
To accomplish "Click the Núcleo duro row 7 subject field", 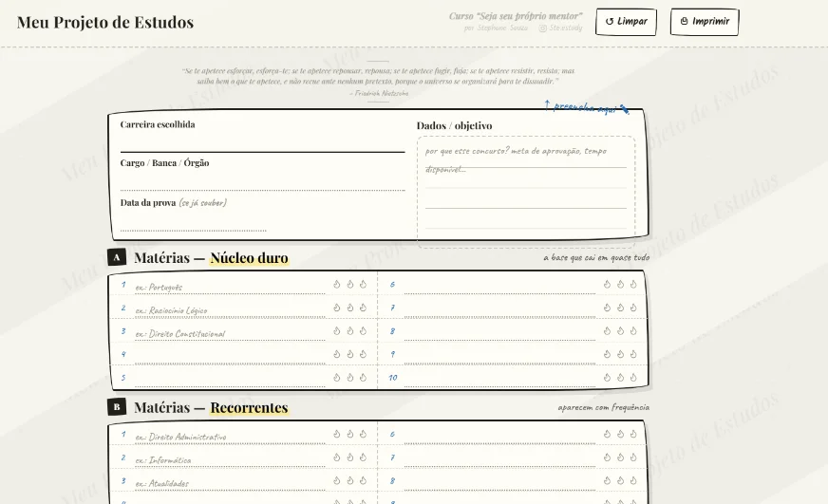I will point(499,309).
